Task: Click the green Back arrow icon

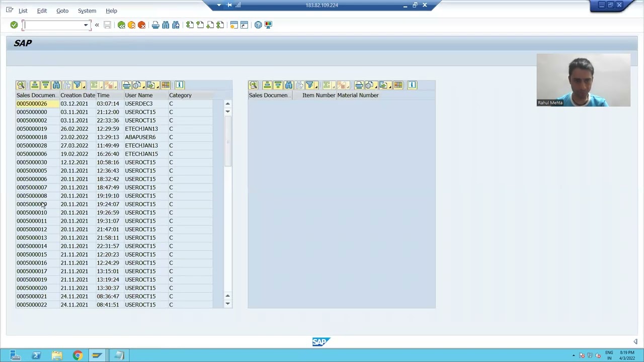Action: point(121,25)
